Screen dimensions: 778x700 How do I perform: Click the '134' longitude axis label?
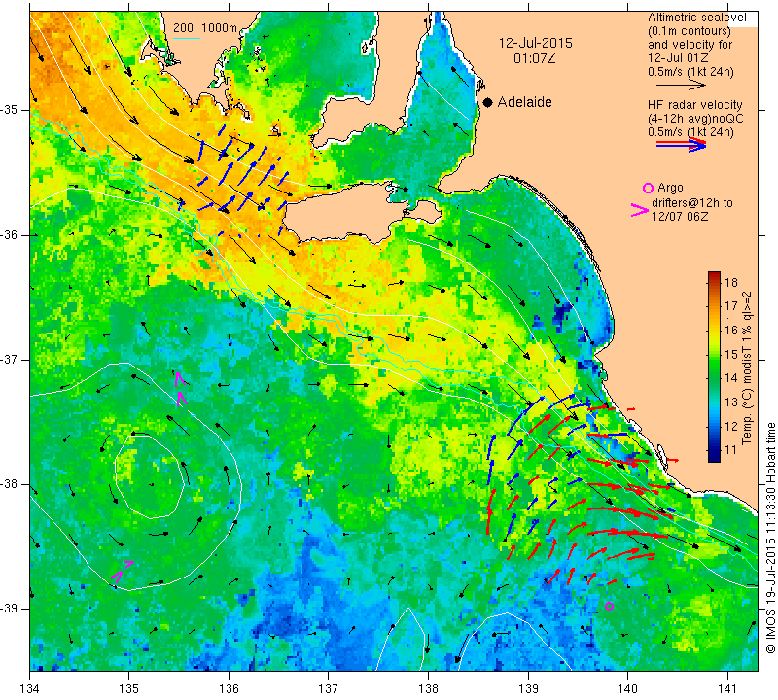[30, 689]
